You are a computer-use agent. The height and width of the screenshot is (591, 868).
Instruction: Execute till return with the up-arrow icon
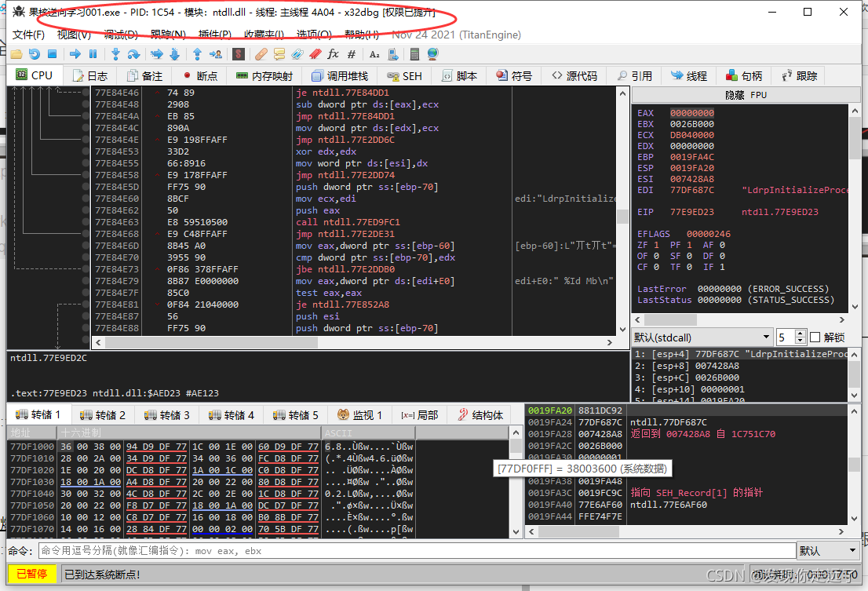(197, 54)
